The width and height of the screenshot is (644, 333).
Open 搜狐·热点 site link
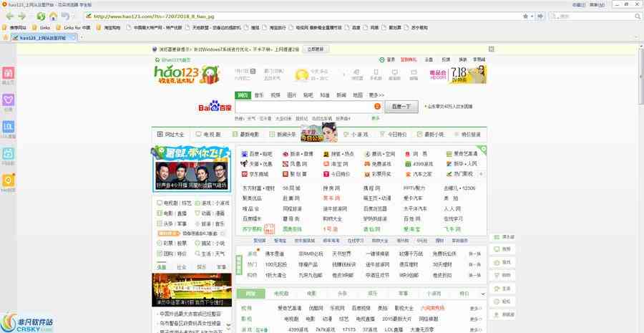338,154
